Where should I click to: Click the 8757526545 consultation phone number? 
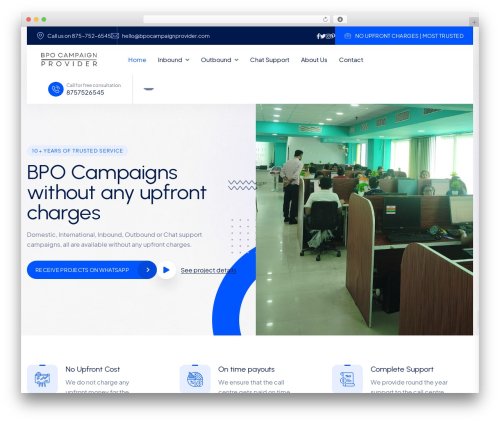pyautogui.click(x=85, y=93)
